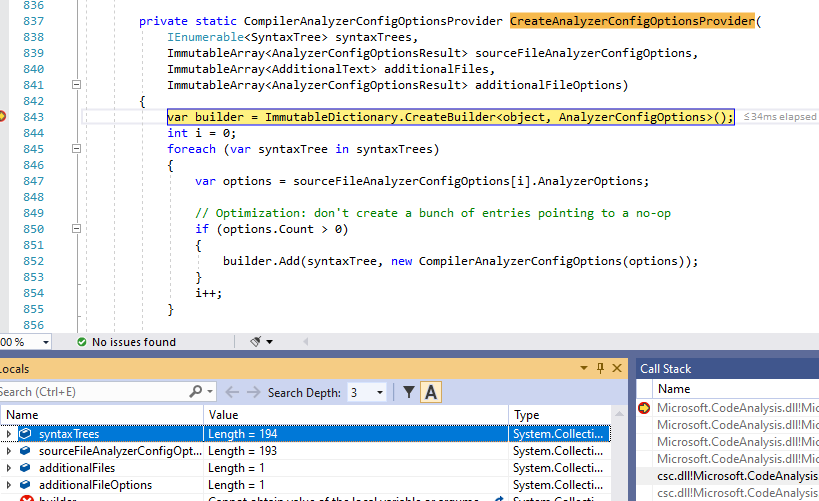Collapse the code region at line 841
The image size is (819, 501).
pos(76,85)
